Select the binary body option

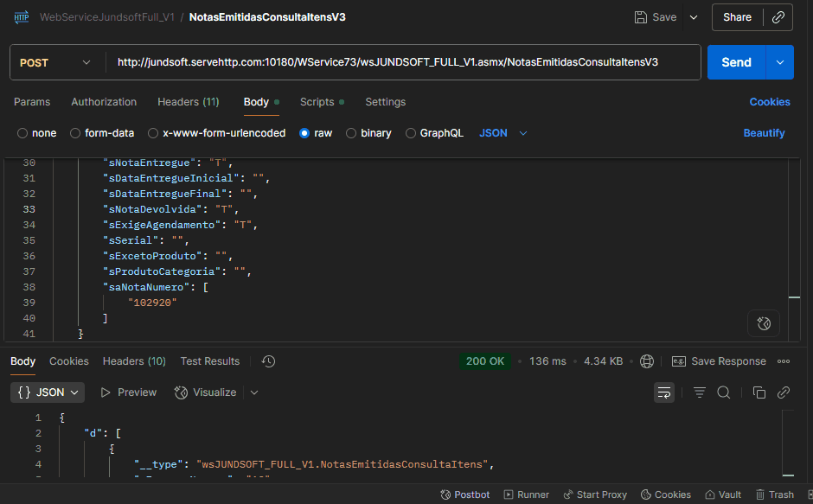[368, 133]
